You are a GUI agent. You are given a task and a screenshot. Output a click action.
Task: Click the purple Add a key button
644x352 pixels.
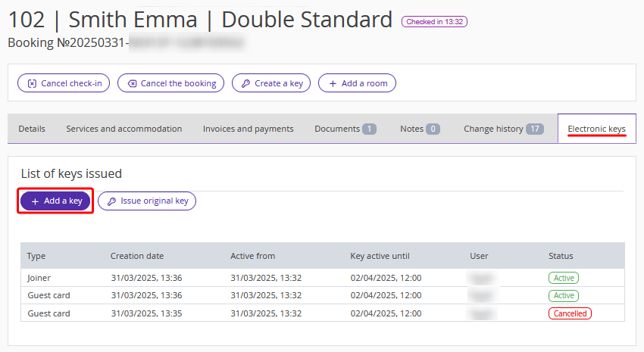coord(55,201)
